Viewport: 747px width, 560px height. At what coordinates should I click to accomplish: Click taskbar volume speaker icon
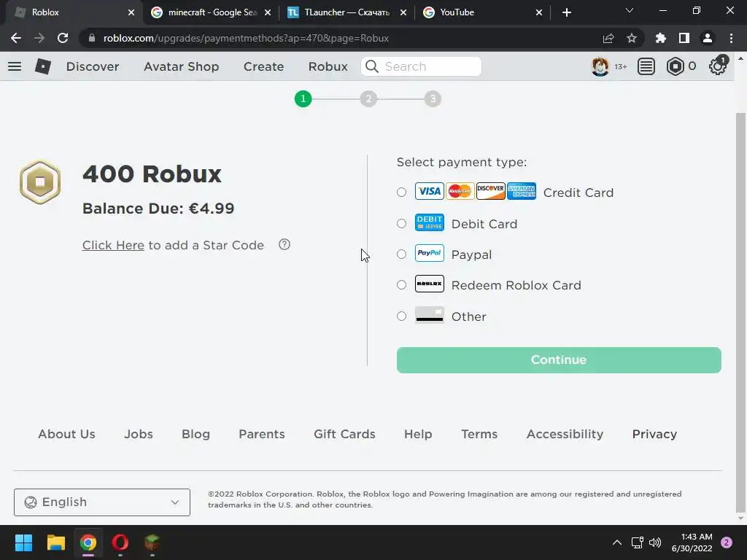point(655,542)
